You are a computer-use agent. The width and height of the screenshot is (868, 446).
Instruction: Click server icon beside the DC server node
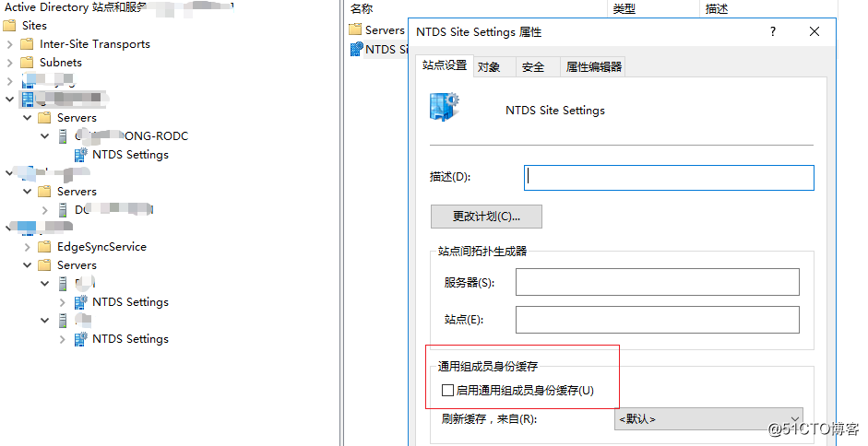[x=63, y=210]
